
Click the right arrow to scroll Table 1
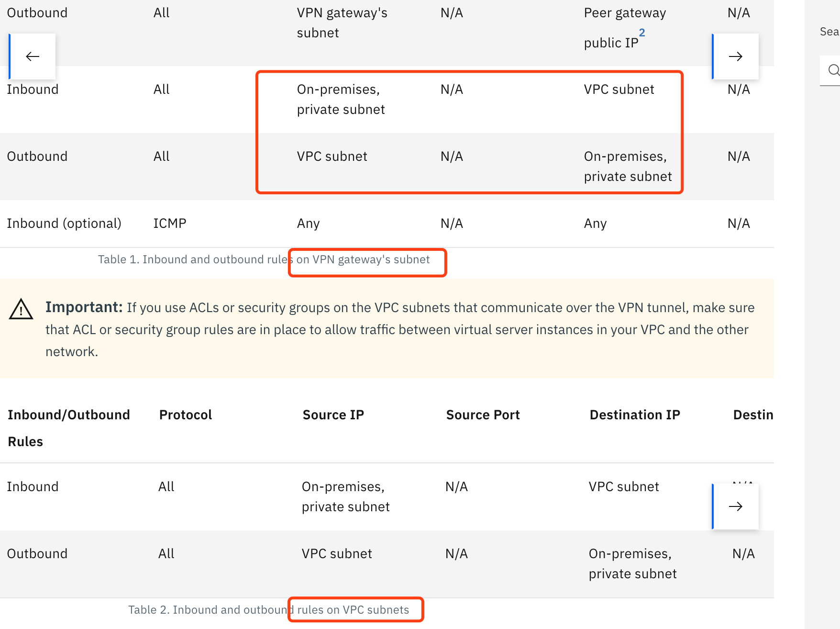coord(735,56)
